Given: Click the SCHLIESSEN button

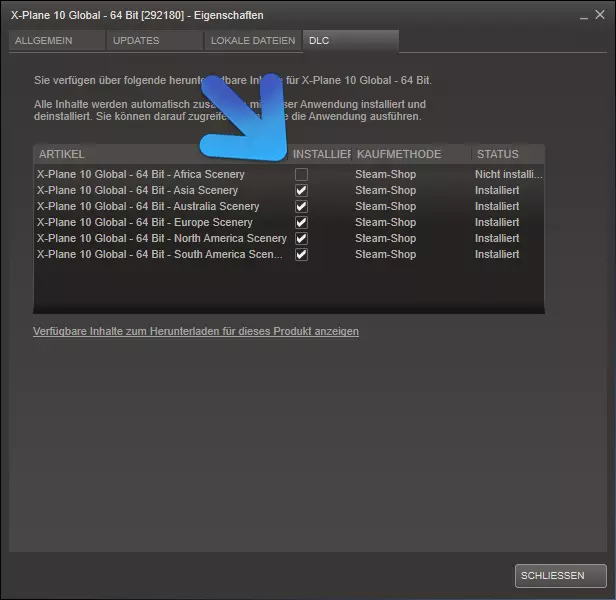Looking at the screenshot, I should pyautogui.click(x=561, y=576).
